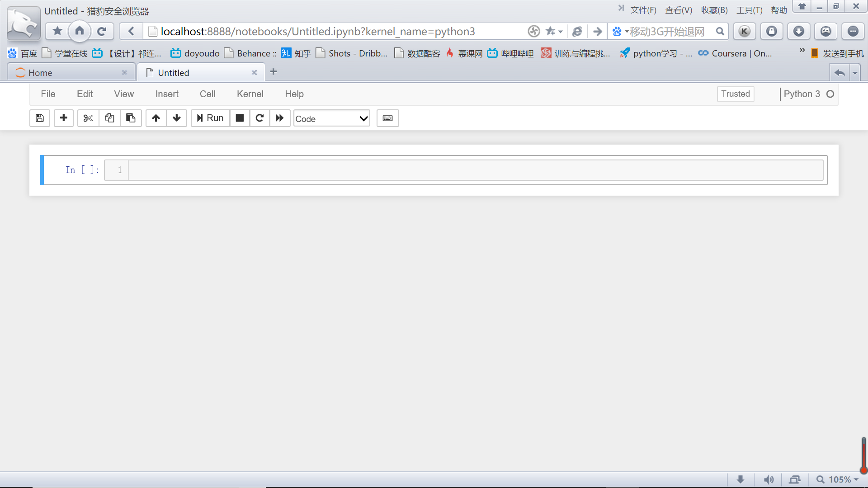868x488 pixels.
Task: Switch to the Home tab
Action: pos(68,73)
